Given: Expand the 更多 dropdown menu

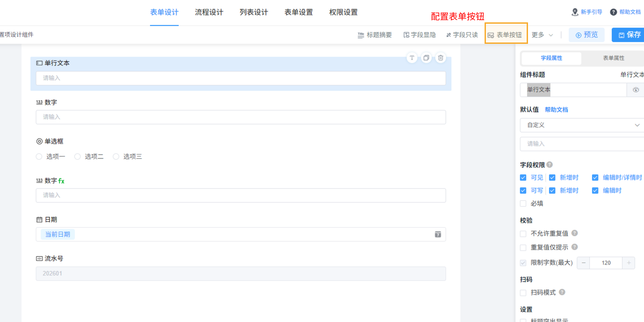Looking at the screenshot, I should [x=542, y=35].
